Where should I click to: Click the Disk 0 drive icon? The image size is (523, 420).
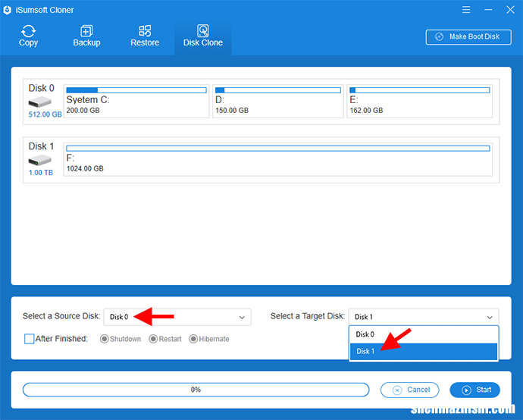click(39, 102)
